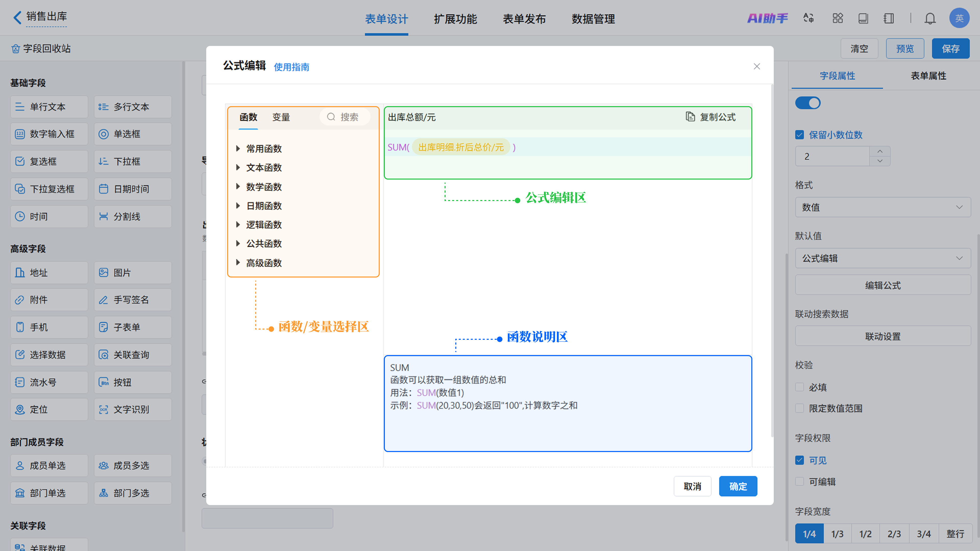Enable the 必填 checkbox
Viewport: 980px width, 551px height.
coord(800,387)
